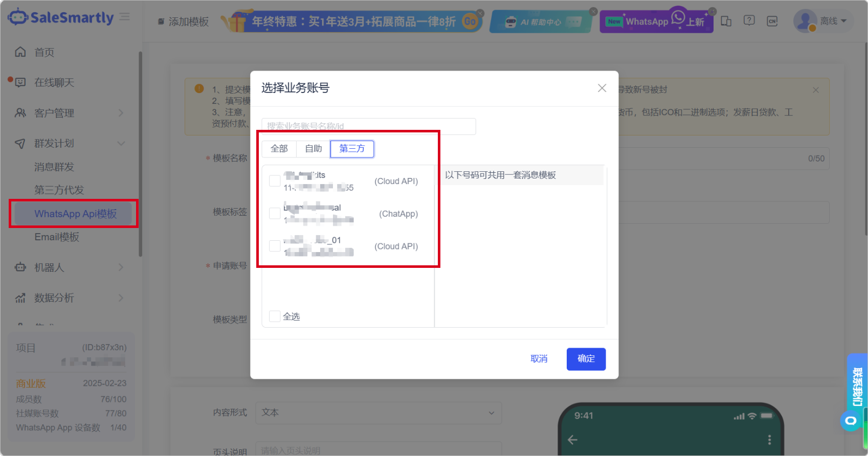The height and width of the screenshot is (456, 868).
Task: Tap the back arrow in phone preview
Action: click(573, 440)
